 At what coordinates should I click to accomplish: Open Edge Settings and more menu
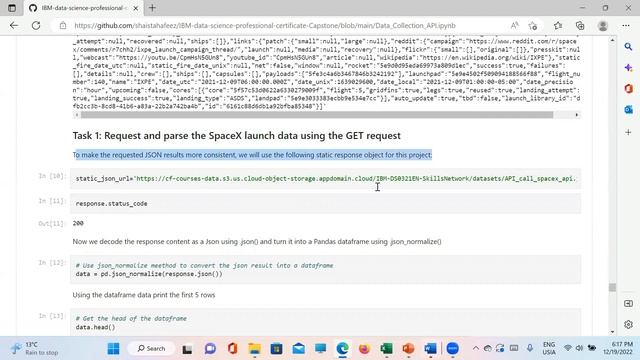626,26
